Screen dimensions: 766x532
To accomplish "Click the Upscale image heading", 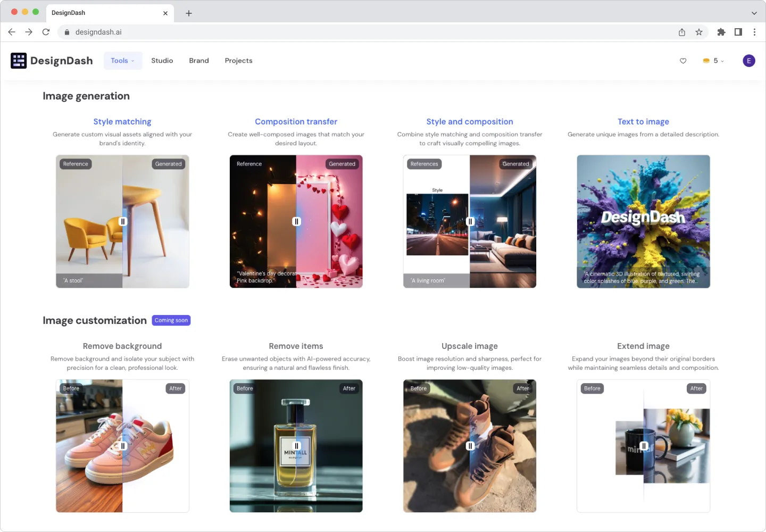I will [x=470, y=346].
